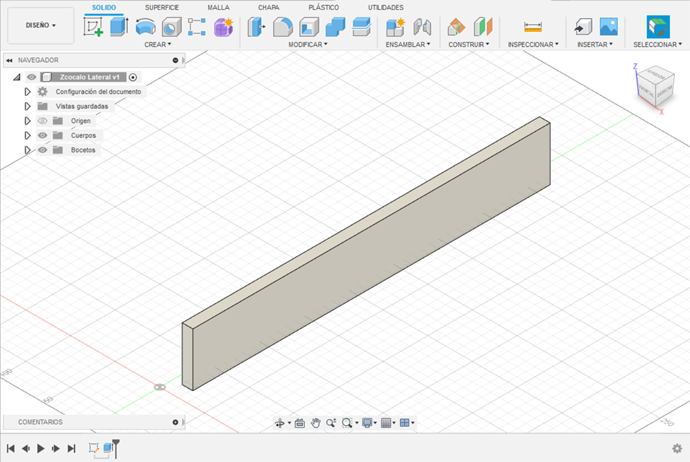The width and height of the screenshot is (690, 462).
Task: Select the Press Pull tool
Action: tap(256, 27)
